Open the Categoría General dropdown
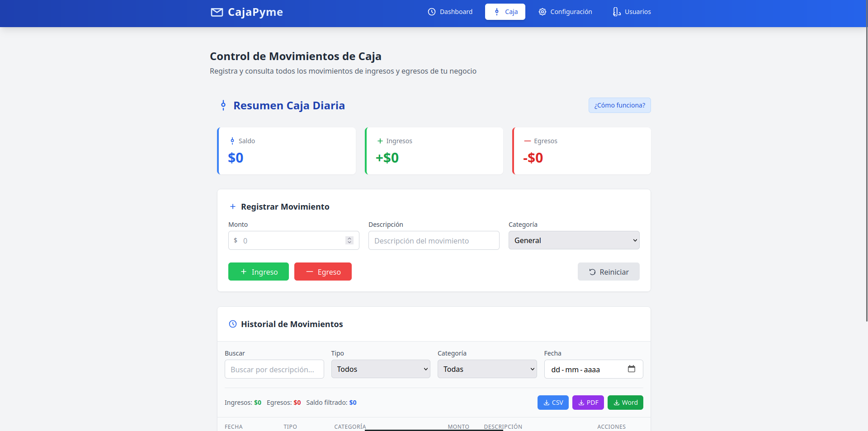The height and width of the screenshot is (431, 868). pos(574,240)
